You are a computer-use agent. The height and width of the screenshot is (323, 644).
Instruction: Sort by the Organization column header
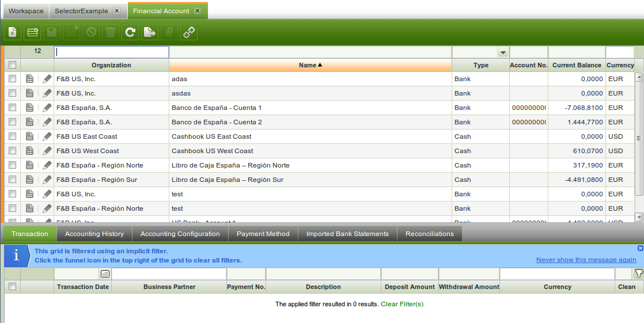[111, 65]
